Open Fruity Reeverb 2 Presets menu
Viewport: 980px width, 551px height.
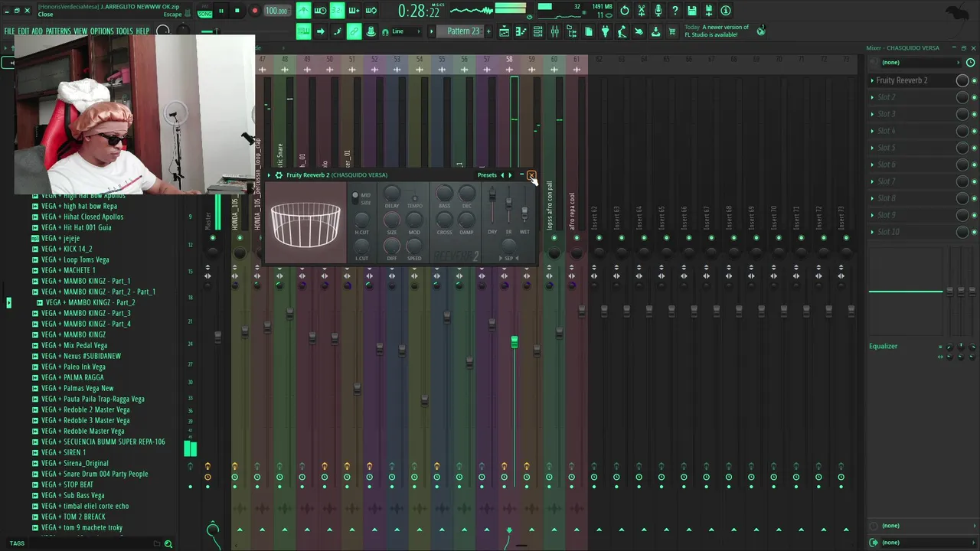click(x=487, y=175)
